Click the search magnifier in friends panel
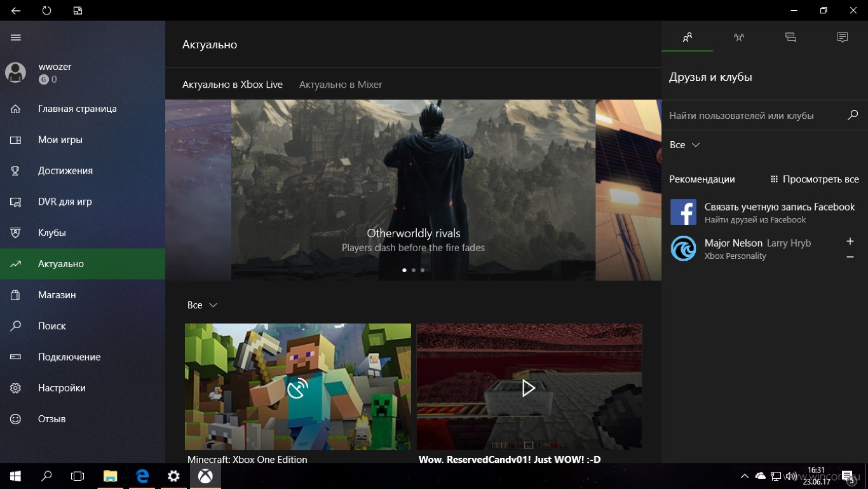This screenshot has height=489, width=868. (853, 115)
